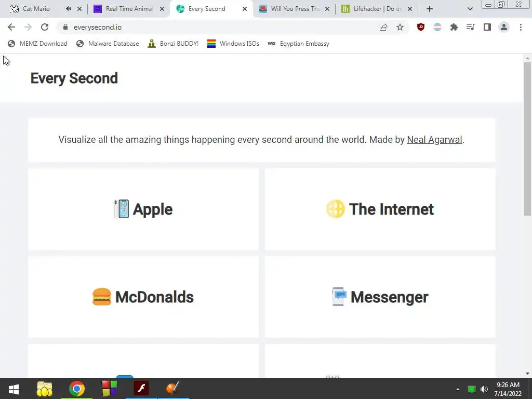Click the everysecond.io address bar
The height and width of the screenshot is (399, 532).
[217, 27]
